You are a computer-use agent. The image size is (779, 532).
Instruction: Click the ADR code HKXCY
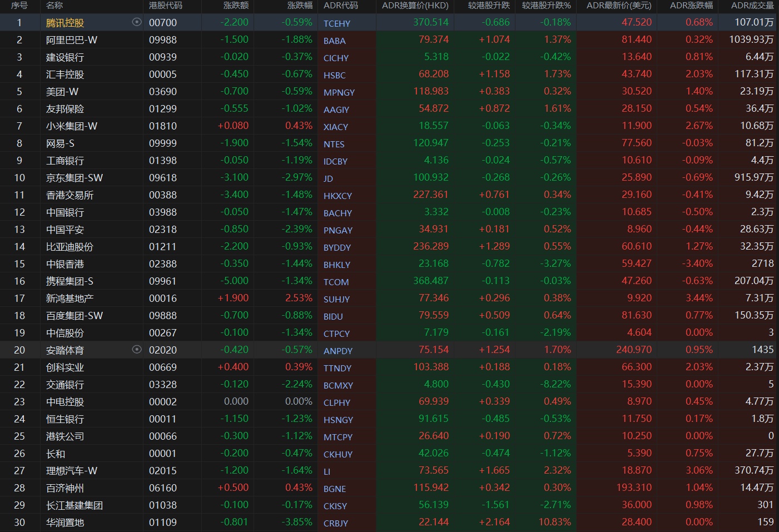coord(338,196)
